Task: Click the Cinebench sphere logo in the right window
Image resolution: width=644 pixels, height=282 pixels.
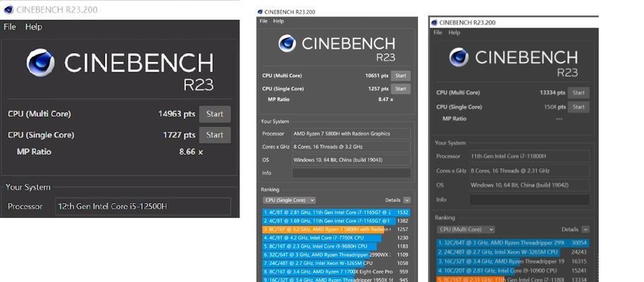Action: [x=459, y=57]
